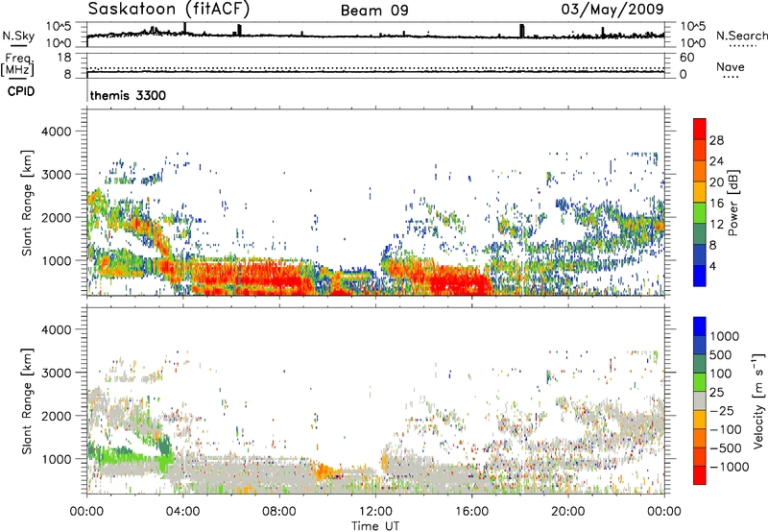Click the '16:00' time tick label
This screenshot has width=768, height=532.
(471, 512)
